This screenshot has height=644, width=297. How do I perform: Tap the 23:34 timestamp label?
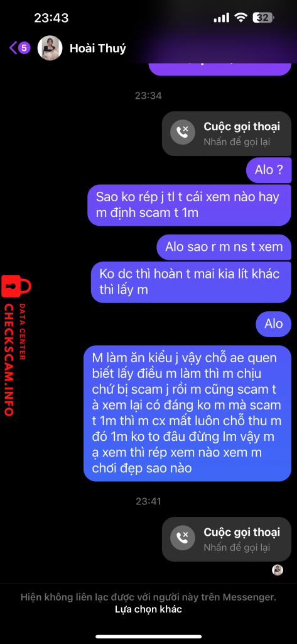click(x=148, y=96)
